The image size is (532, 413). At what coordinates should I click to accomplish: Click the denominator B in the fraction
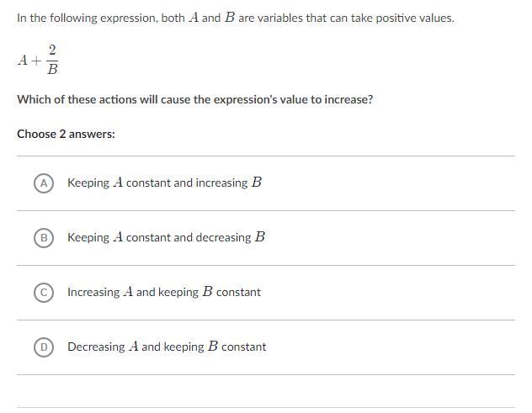pyautogui.click(x=52, y=70)
